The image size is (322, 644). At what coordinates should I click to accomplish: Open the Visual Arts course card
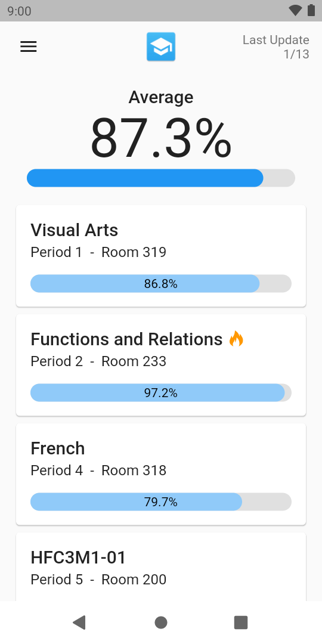click(x=161, y=256)
